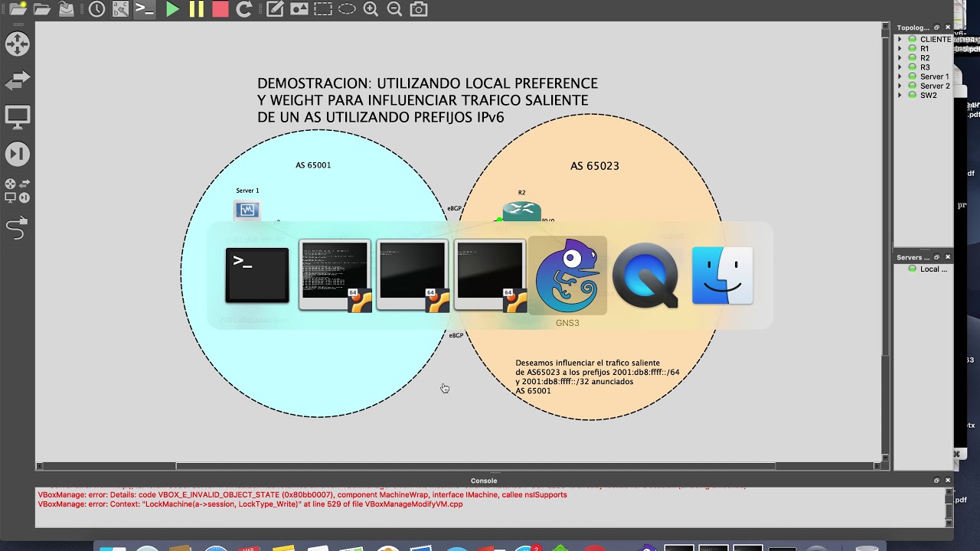Select SW2 in the topology summary

pos(929,95)
